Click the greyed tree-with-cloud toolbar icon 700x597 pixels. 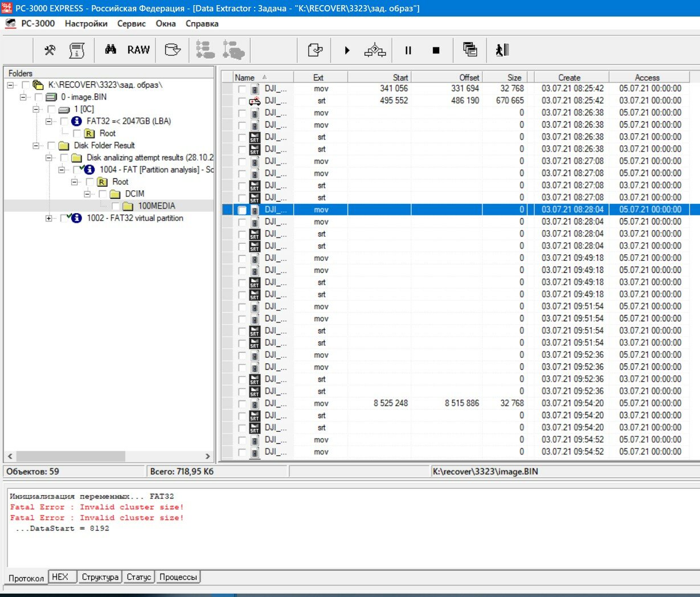(x=234, y=50)
